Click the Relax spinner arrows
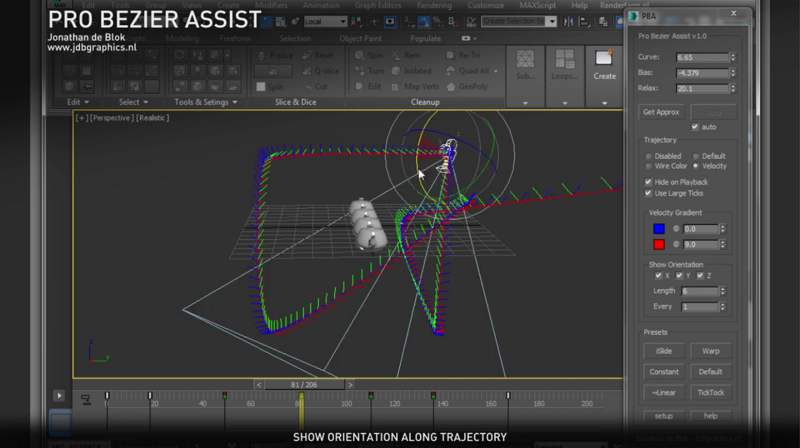This screenshot has height=448, width=800. pos(733,88)
